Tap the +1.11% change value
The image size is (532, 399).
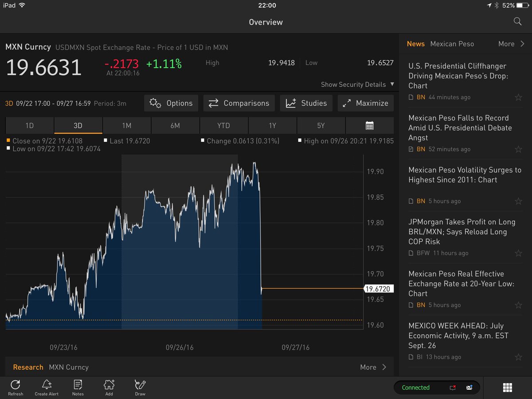tap(164, 64)
